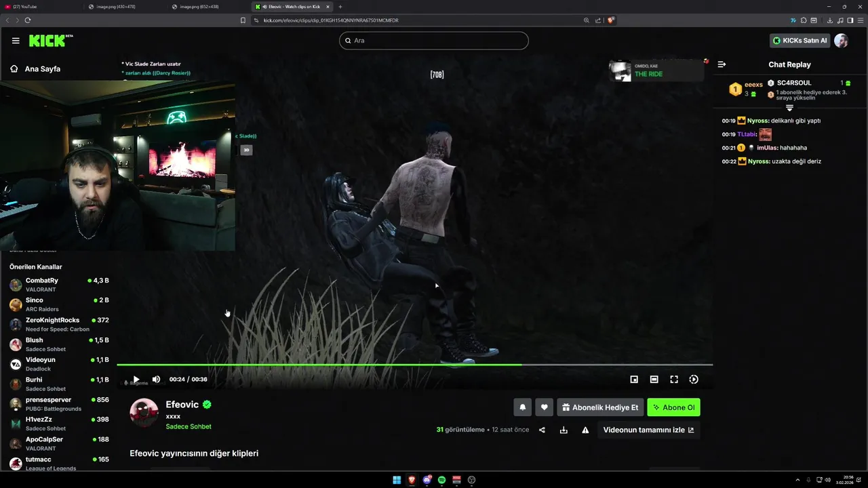The width and height of the screenshot is (868, 488).
Task: Open Sinco recommended channel
Action: tap(59, 304)
